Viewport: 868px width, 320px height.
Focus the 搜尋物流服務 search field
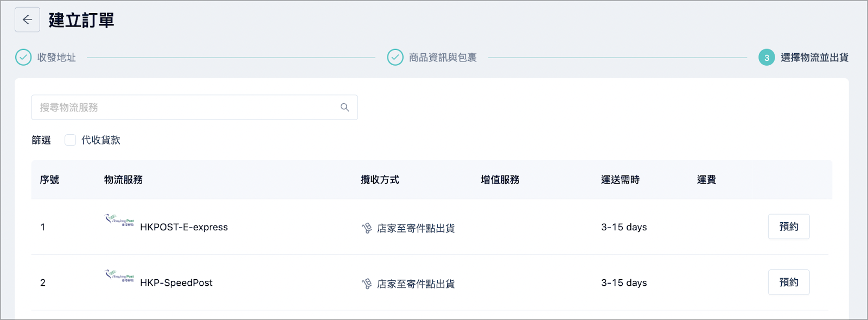click(x=194, y=108)
